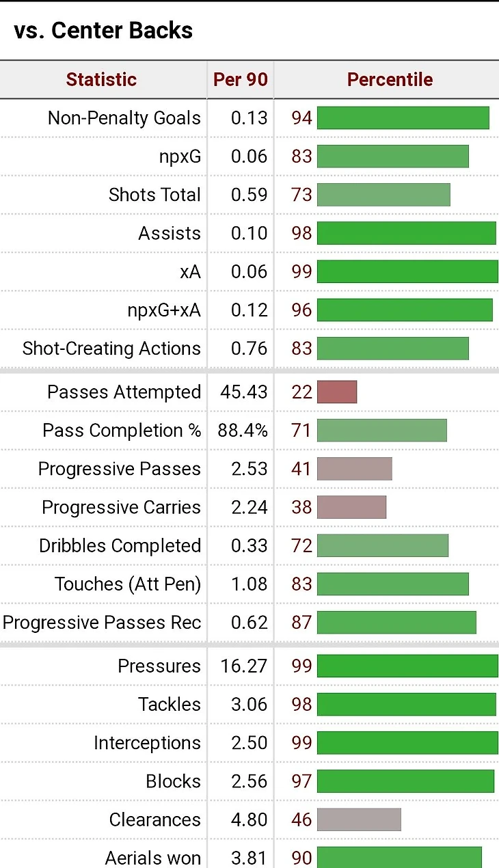Image resolution: width=499 pixels, height=868 pixels.
Task: Select the grey Clearances percentile bar
Action: point(359,819)
